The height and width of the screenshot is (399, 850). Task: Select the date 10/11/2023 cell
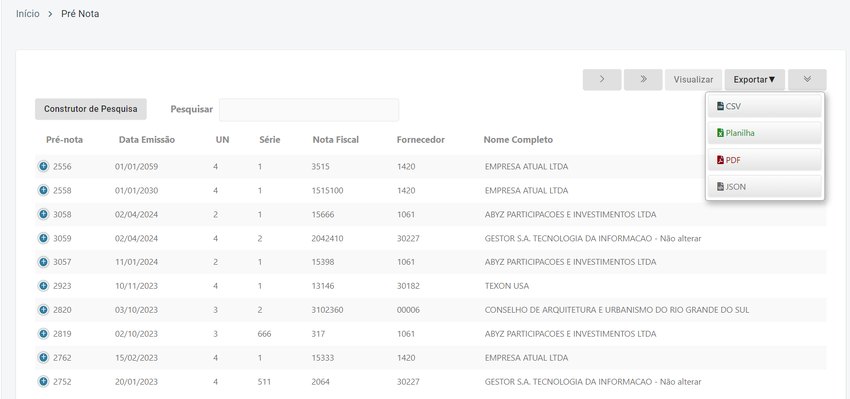[x=137, y=286]
